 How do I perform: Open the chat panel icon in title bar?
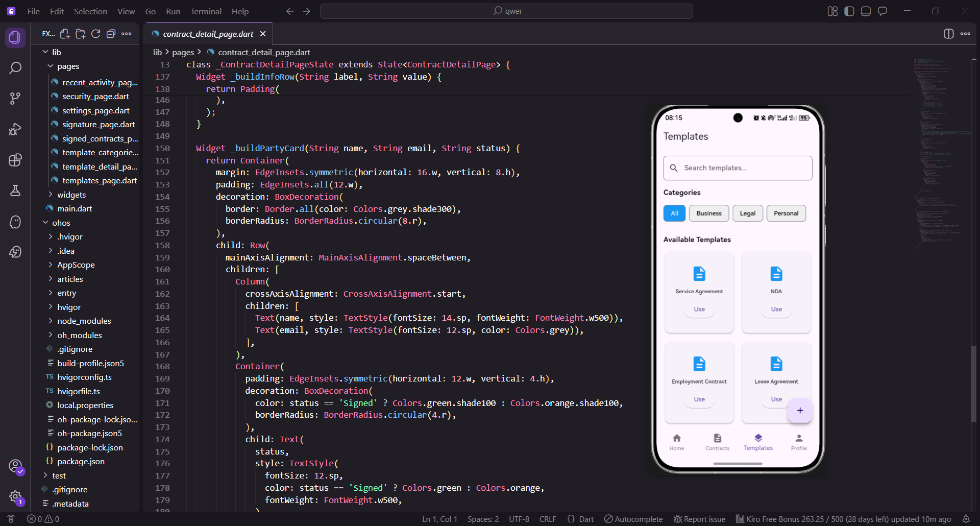(x=883, y=11)
